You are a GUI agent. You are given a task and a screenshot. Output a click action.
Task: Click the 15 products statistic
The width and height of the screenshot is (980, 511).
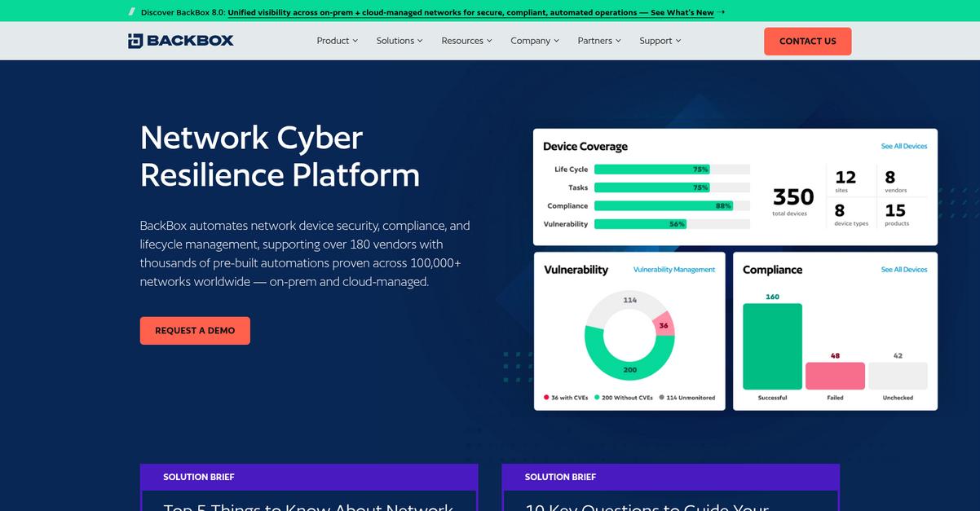coord(896,214)
